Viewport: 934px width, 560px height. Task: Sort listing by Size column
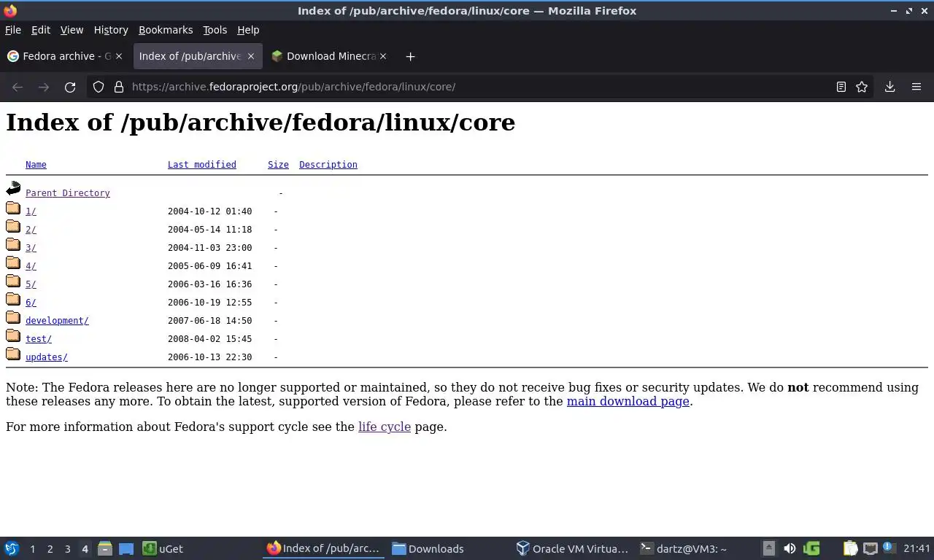pyautogui.click(x=278, y=165)
